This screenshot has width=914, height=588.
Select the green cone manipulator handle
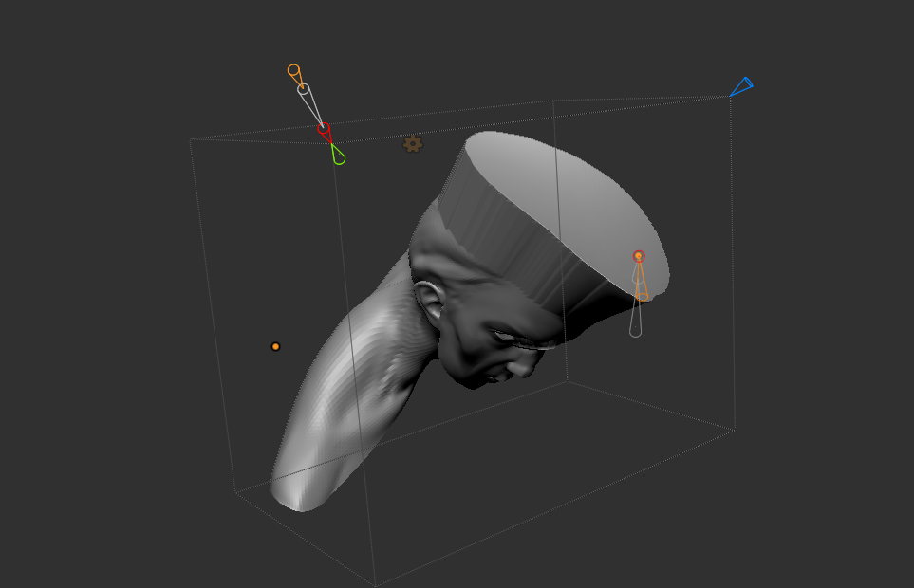(338, 155)
